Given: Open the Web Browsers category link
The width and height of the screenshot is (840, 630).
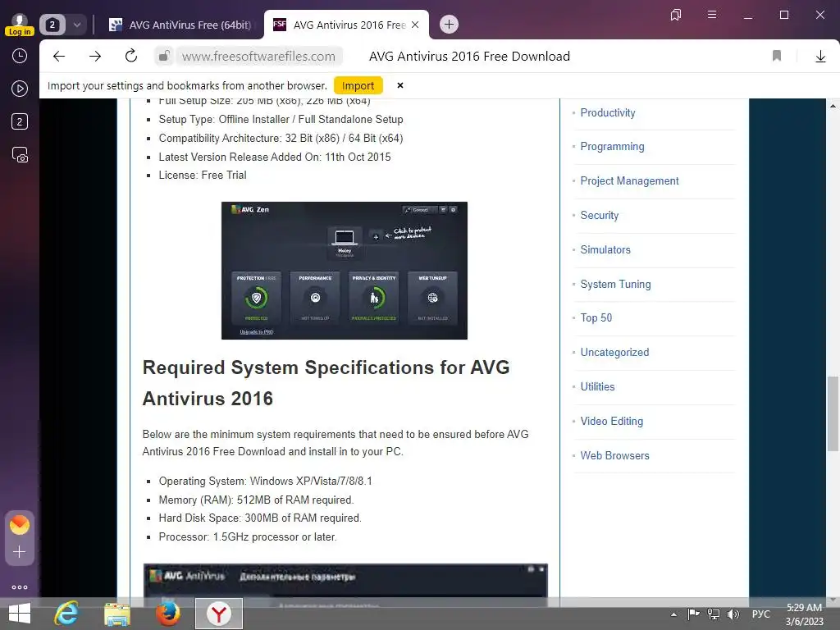Looking at the screenshot, I should click(x=614, y=455).
